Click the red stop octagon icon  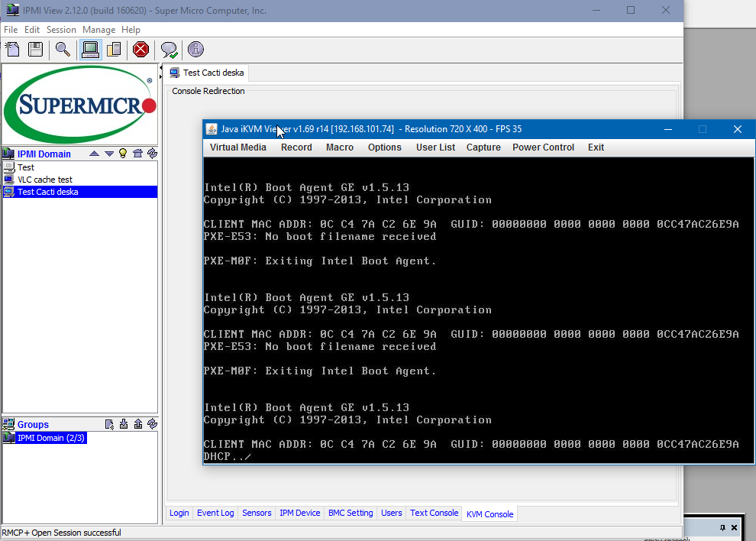tap(141, 49)
